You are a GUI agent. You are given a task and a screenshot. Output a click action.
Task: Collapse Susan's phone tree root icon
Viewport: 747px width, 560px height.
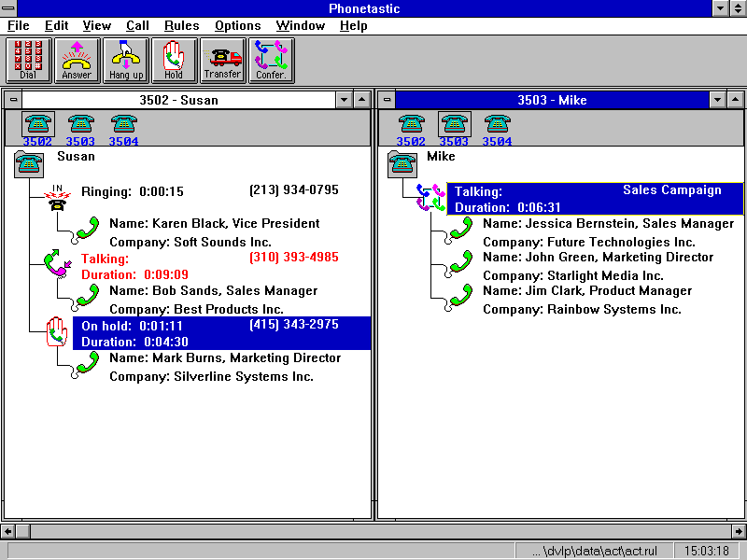pyautogui.click(x=29, y=164)
